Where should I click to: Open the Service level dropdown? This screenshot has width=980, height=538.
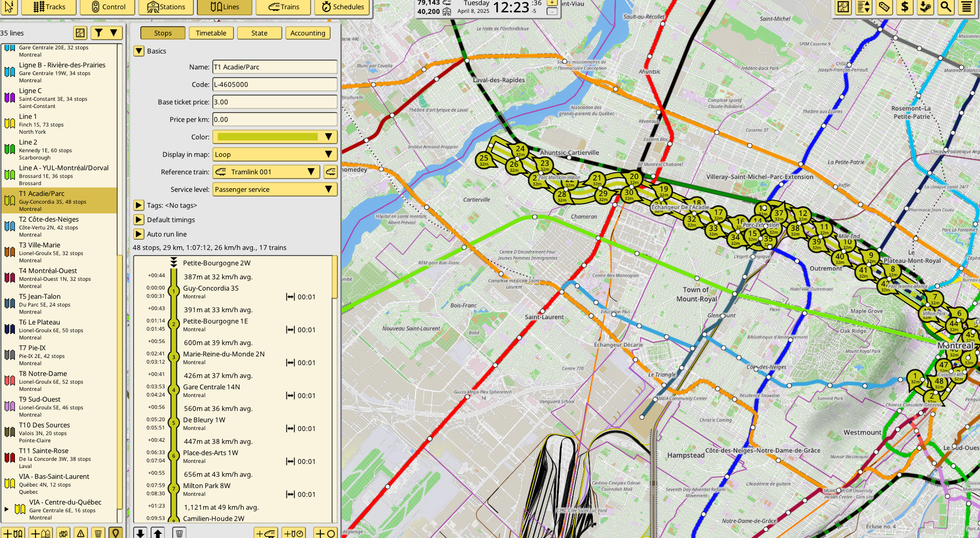pos(275,189)
